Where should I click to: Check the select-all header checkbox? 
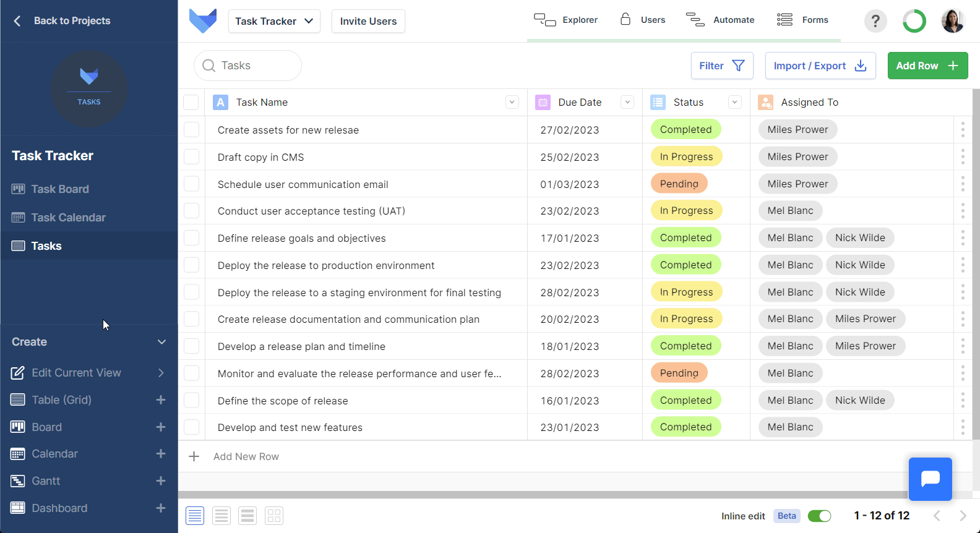click(x=191, y=102)
